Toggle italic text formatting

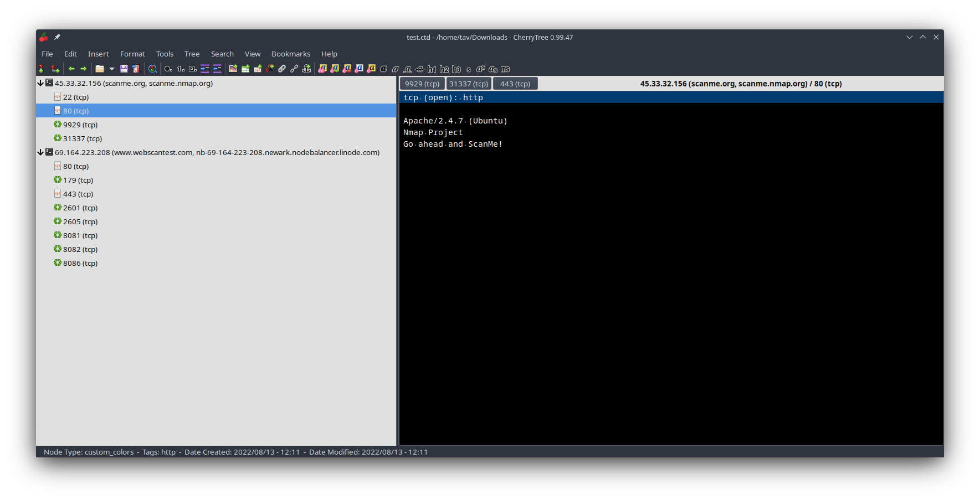(396, 69)
